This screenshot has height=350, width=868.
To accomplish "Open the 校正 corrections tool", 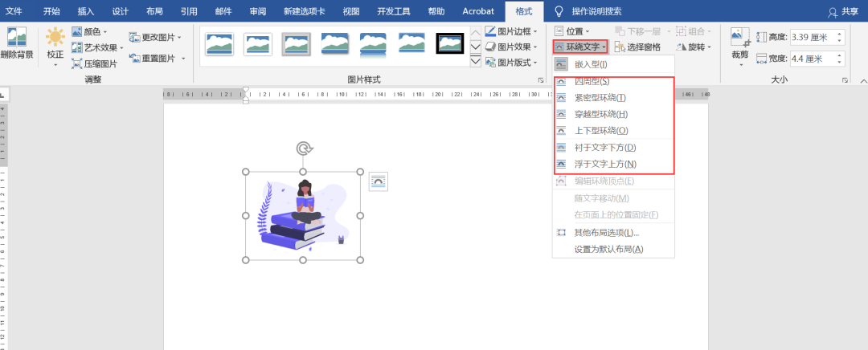I will point(55,47).
